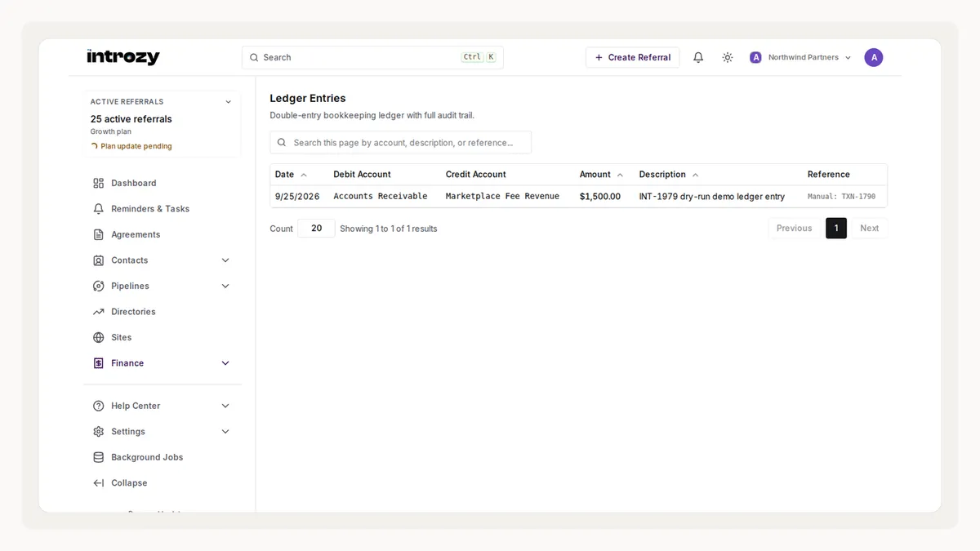This screenshot has height=551, width=980.
Task: Click the Settings gear icon
Action: [99, 432]
